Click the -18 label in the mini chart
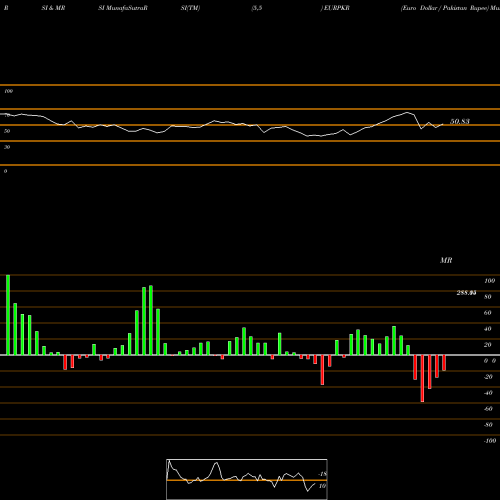The height and width of the screenshot is (500, 500). (x=322, y=474)
